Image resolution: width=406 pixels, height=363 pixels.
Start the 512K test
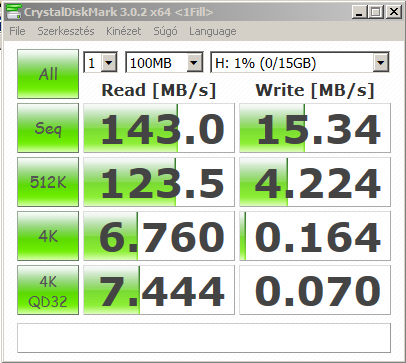tap(48, 182)
